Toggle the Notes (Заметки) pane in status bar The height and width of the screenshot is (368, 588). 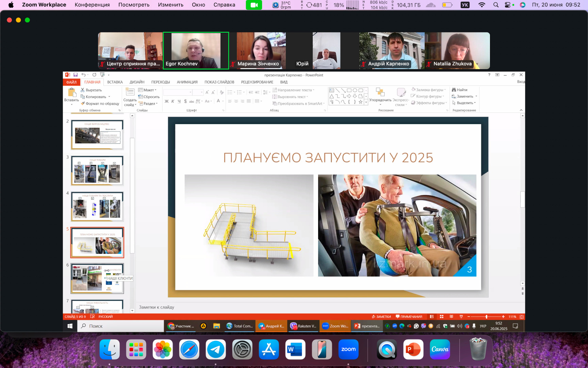coord(381,317)
